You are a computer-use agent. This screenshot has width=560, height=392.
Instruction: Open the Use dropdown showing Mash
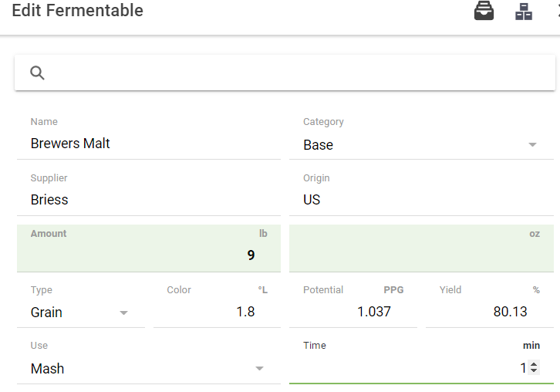(x=259, y=369)
